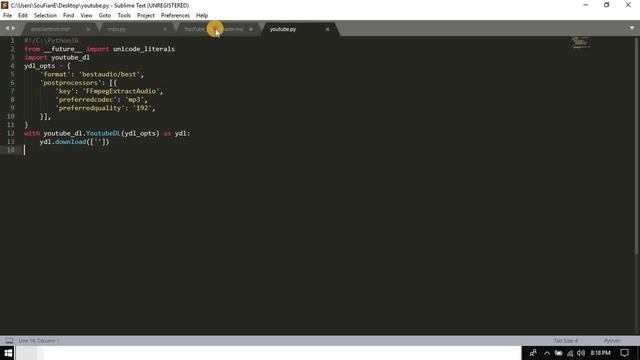Screen dimensions: 640x360
Task: Show hidden system tray icons
Action: pyautogui.click(x=547, y=353)
